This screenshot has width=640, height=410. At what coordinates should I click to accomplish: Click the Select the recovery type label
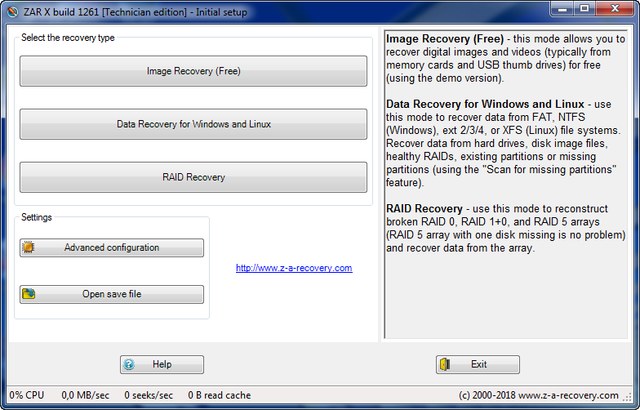68,38
